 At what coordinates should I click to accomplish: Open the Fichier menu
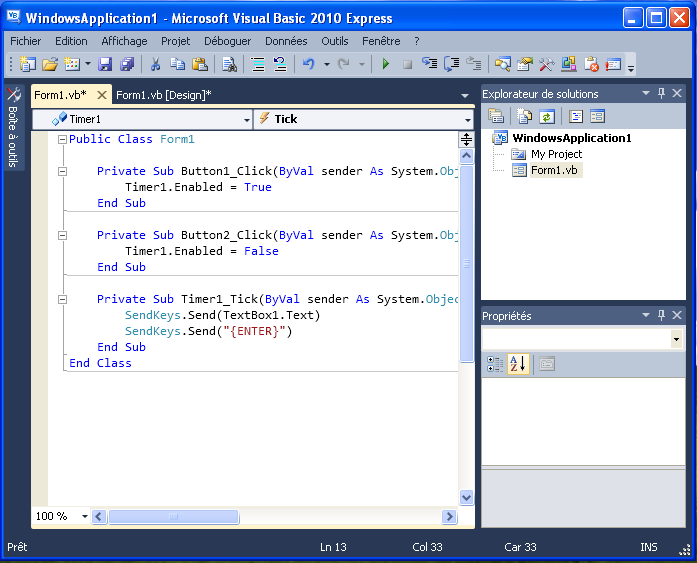click(25, 41)
